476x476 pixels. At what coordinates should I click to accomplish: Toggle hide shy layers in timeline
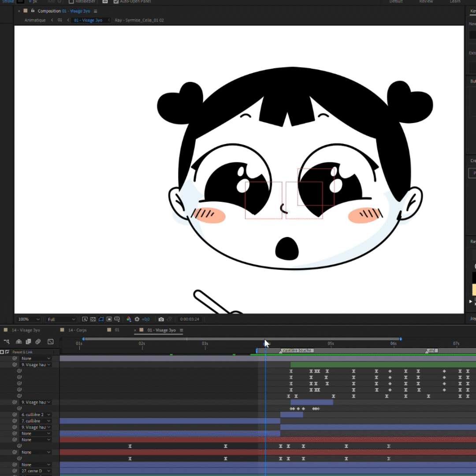(19, 342)
